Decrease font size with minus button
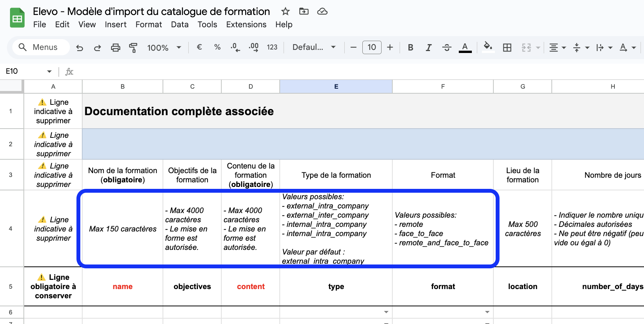The image size is (644, 324). (x=354, y=47)
